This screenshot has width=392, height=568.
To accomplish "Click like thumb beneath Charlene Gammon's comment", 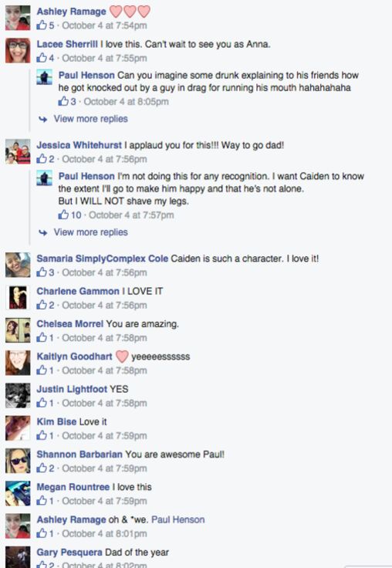I will tap(42, 305).
